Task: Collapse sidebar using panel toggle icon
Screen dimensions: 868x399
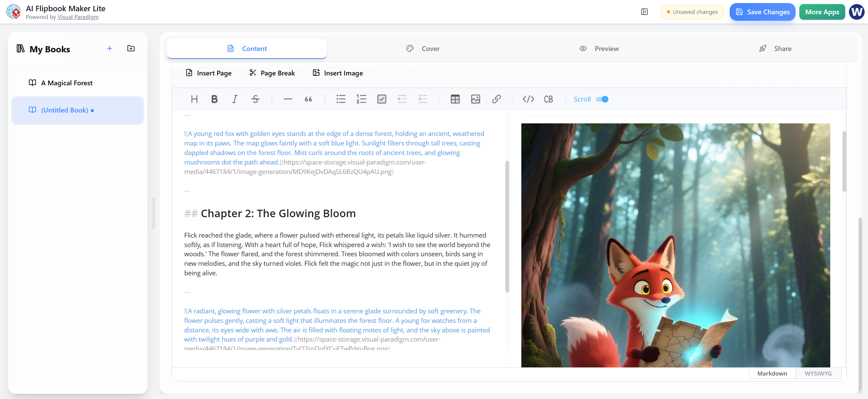Action: pyautogui.click(x=644, y=12)
